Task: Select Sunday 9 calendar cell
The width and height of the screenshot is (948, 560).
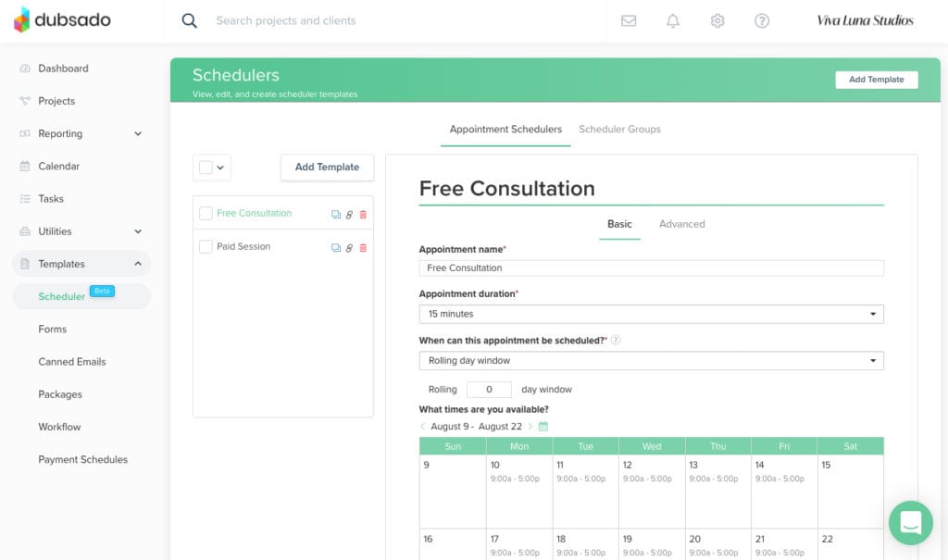Action: coord(453,492)
